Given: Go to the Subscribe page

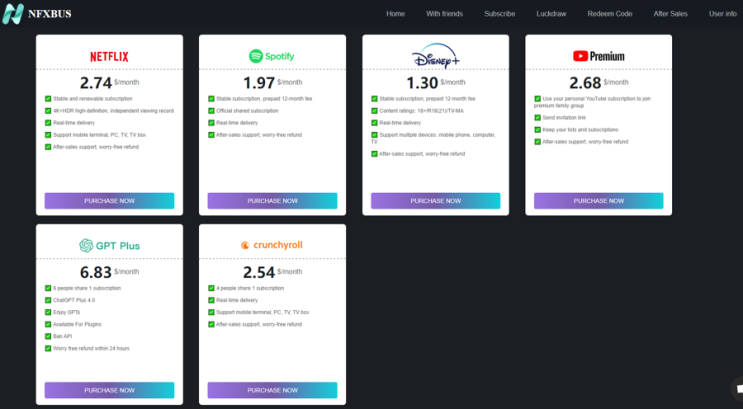Looking at the screenshot, I should 499,14.
